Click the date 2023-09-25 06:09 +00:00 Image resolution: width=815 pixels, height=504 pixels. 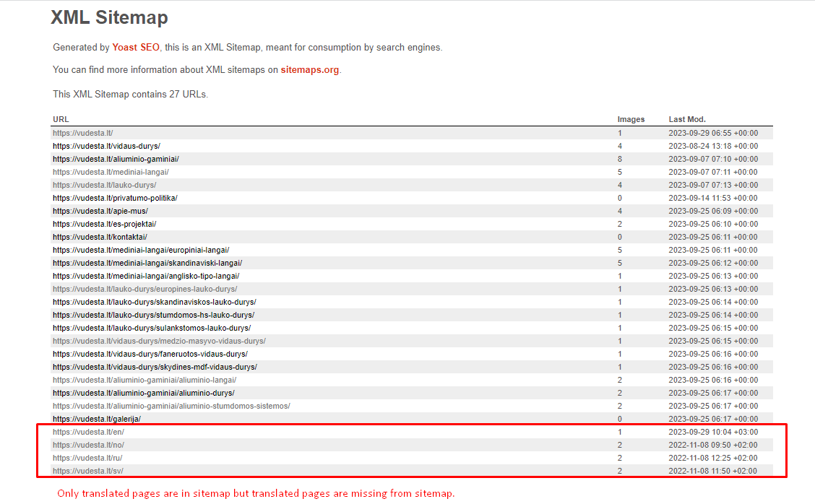pos(713,211)
